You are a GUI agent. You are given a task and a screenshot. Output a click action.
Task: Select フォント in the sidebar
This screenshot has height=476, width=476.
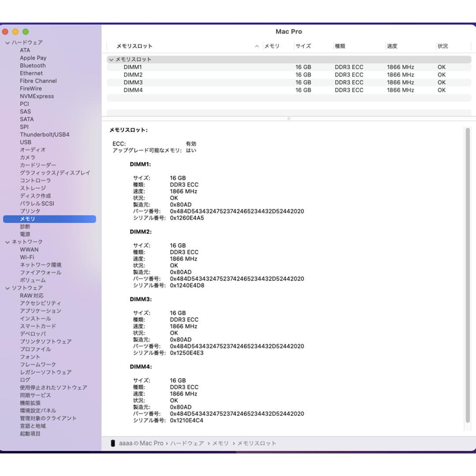[30, 357]
